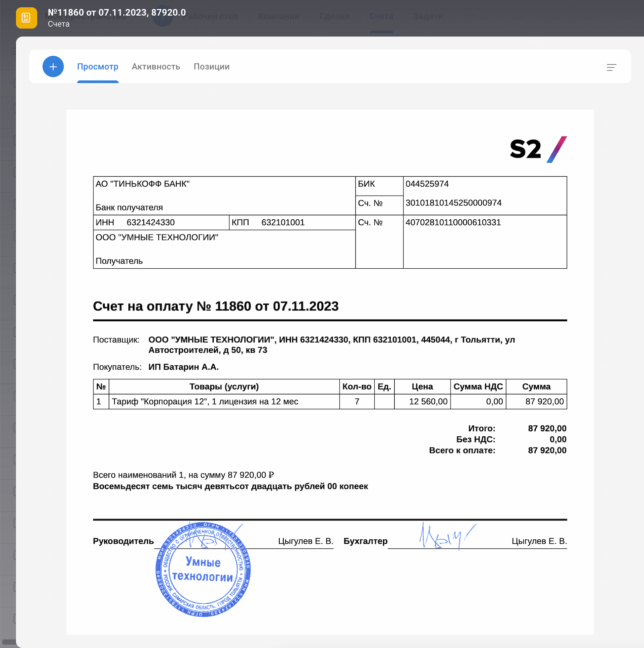
Task: Switch to the Позиции tab
Action: (212, 66)
